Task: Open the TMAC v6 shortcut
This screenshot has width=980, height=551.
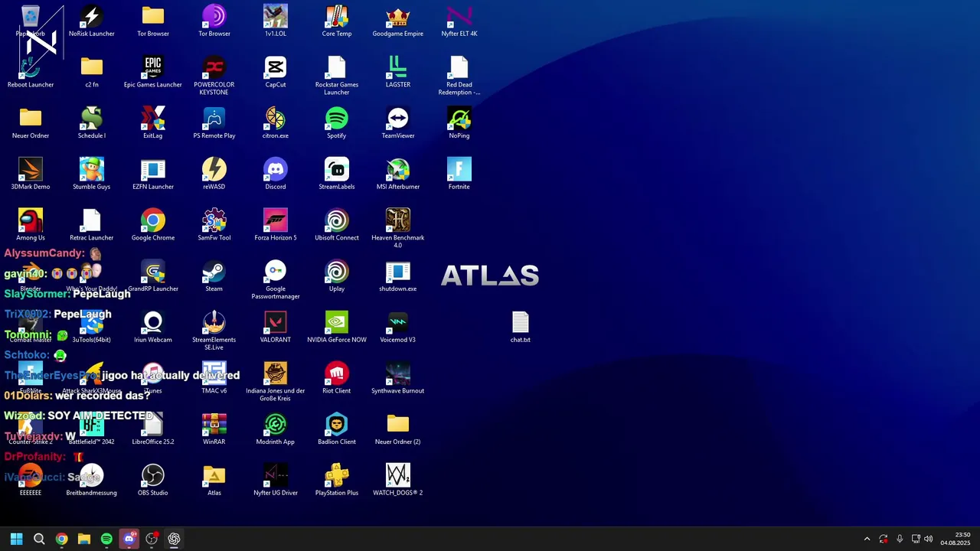Action: [214, 378]
